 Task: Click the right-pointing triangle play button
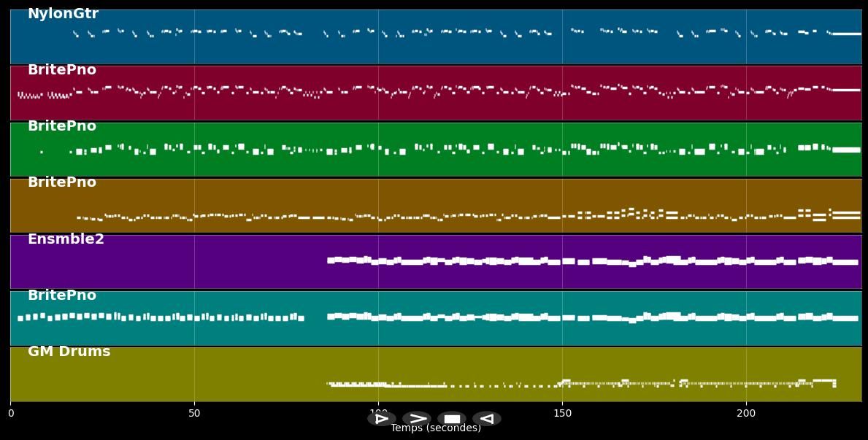[x=381, y=418]
